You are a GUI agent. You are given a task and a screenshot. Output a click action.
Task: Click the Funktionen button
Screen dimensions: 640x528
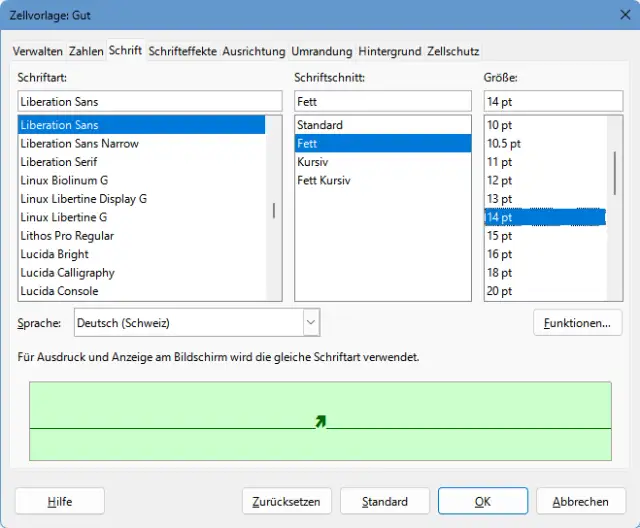577,322
